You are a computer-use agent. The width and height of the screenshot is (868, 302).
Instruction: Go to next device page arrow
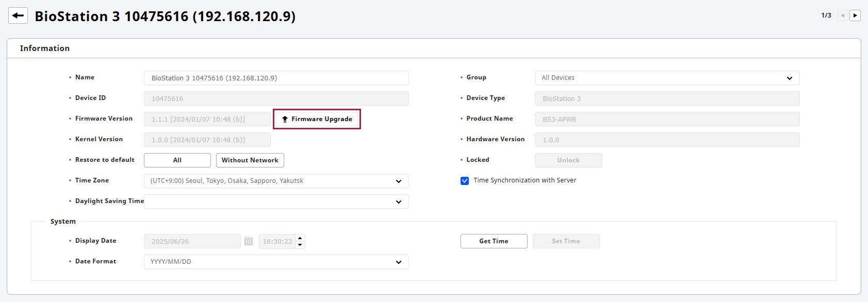click(855, 15)
